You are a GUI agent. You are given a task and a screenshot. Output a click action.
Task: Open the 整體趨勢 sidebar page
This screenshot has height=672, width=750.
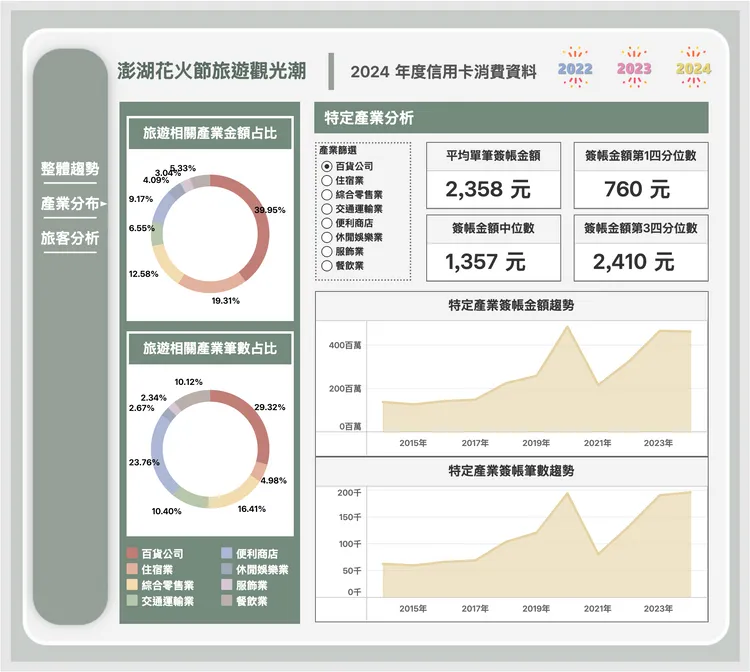pos(70,169)
